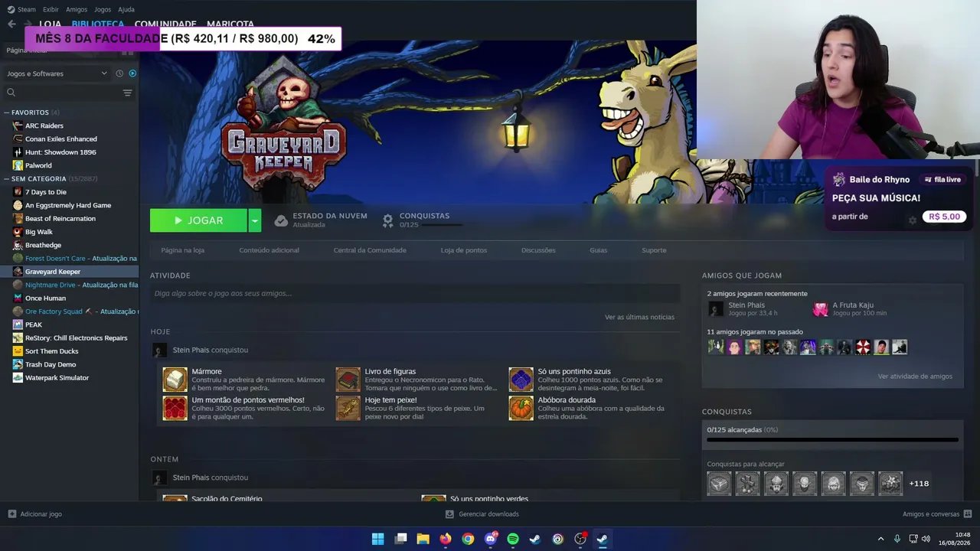Viewport: 980px width, 551px height.
Task: Open the Jogos menu
Action: point(103,9)
